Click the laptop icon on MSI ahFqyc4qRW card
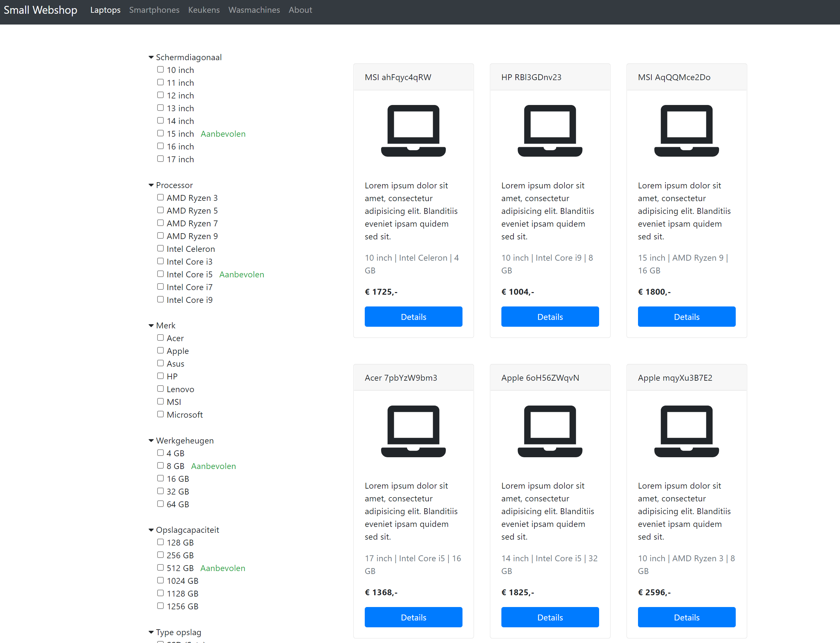The image size is (840, 643). (x=413, y=130)
